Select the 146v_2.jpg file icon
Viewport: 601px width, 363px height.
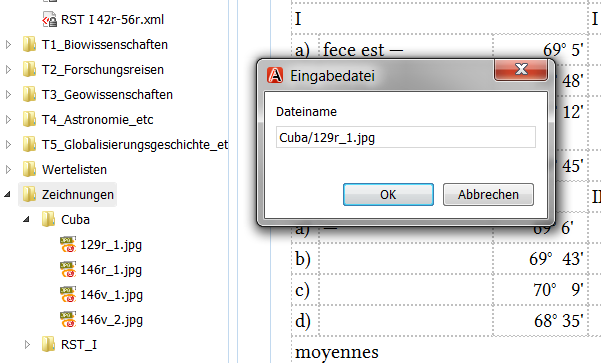point(68,319)
